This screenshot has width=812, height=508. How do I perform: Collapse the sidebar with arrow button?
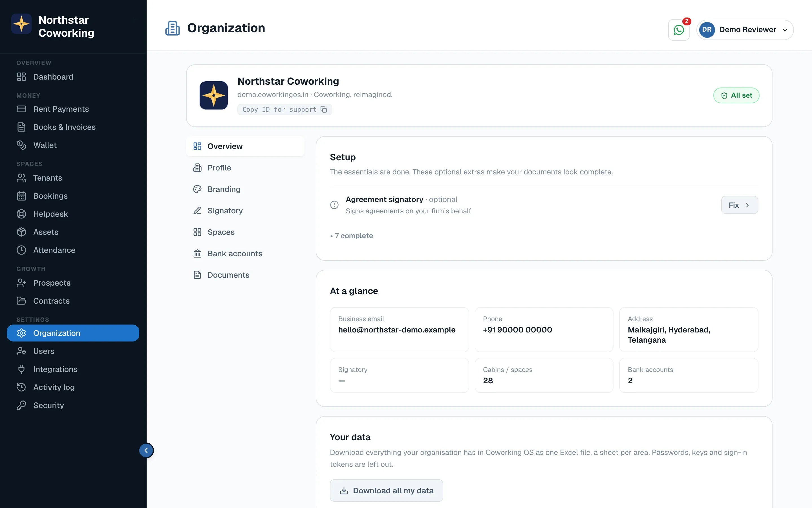click(x=146, y=450)
